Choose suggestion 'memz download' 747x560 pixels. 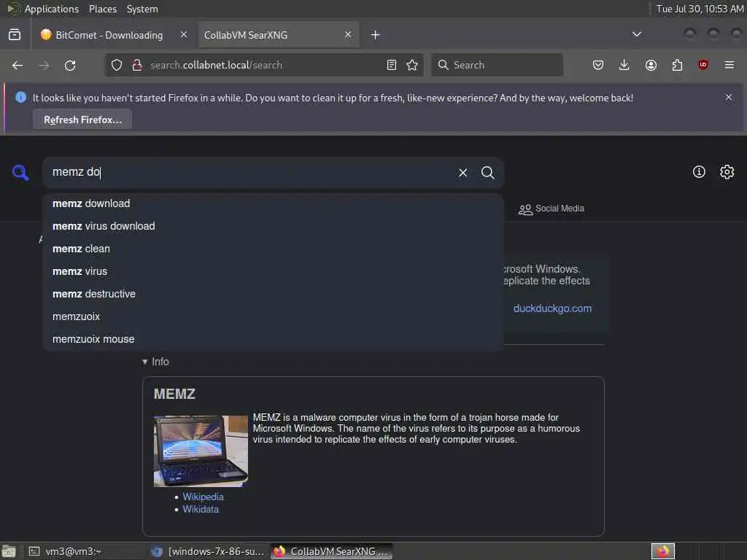tap(273, 204)
